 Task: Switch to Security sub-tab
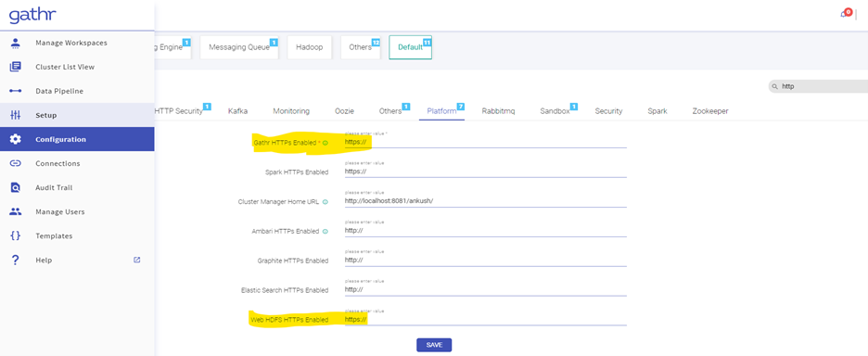608,111
